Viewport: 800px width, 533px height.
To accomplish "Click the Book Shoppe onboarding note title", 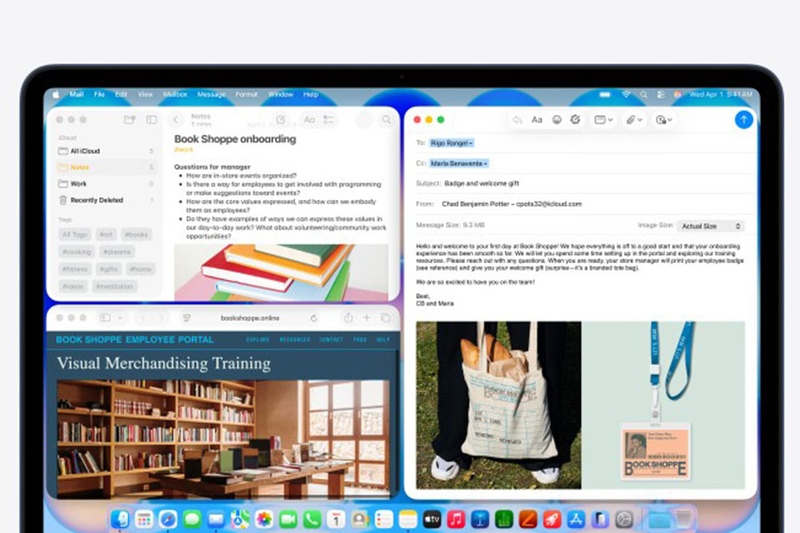I will coord(235,139).
